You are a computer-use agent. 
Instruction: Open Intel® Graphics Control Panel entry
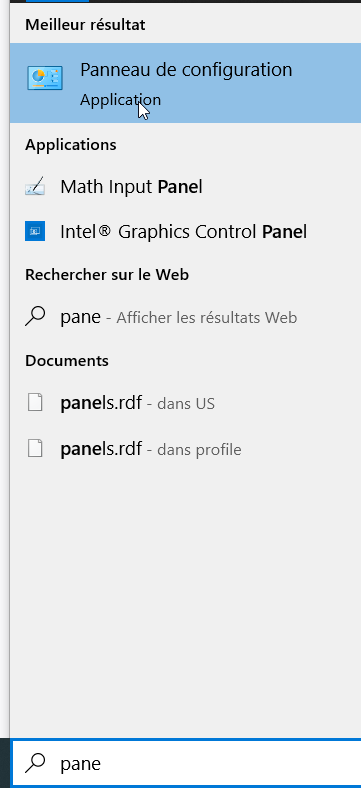(186, 232)
